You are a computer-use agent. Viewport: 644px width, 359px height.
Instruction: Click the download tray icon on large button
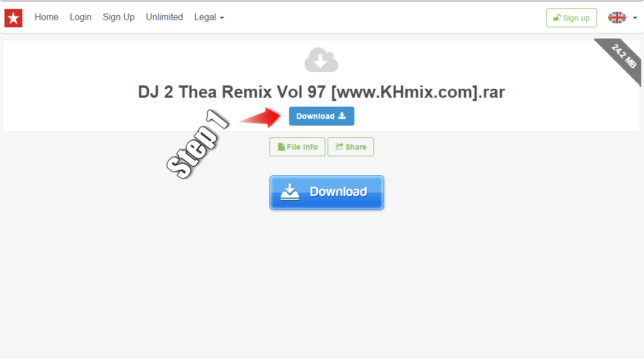[290, 192]
